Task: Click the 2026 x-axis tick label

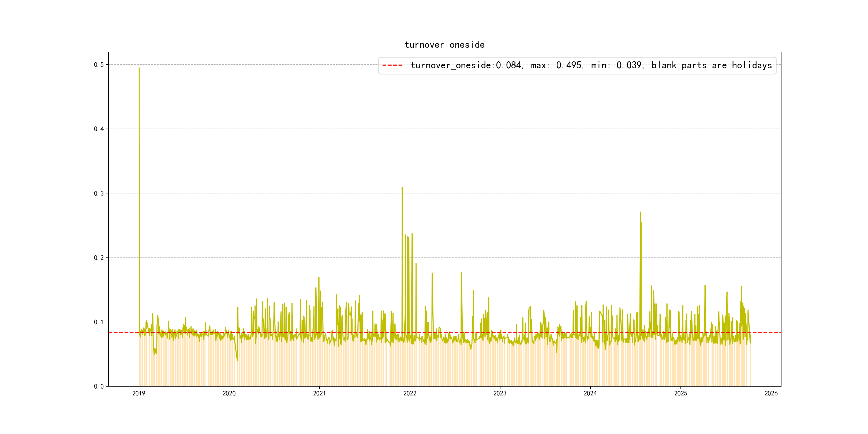Action: point(771,393)
